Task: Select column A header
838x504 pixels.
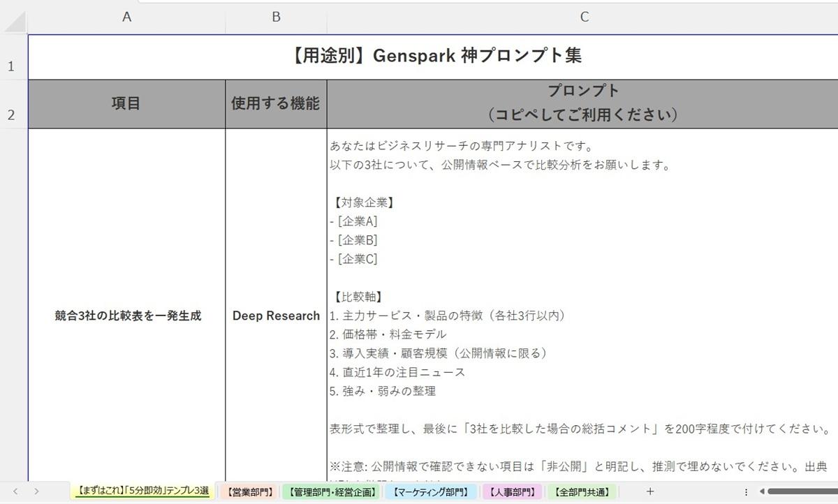Action: point(126,17)
